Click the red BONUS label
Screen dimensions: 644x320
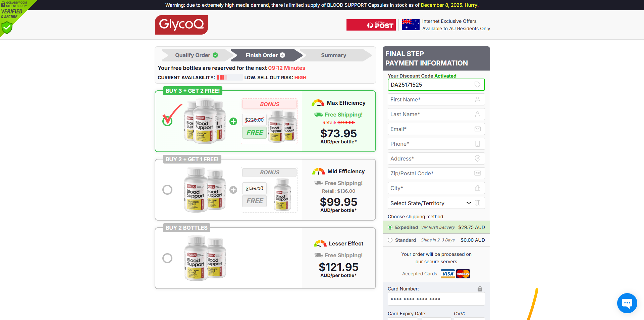click(269, 104)
